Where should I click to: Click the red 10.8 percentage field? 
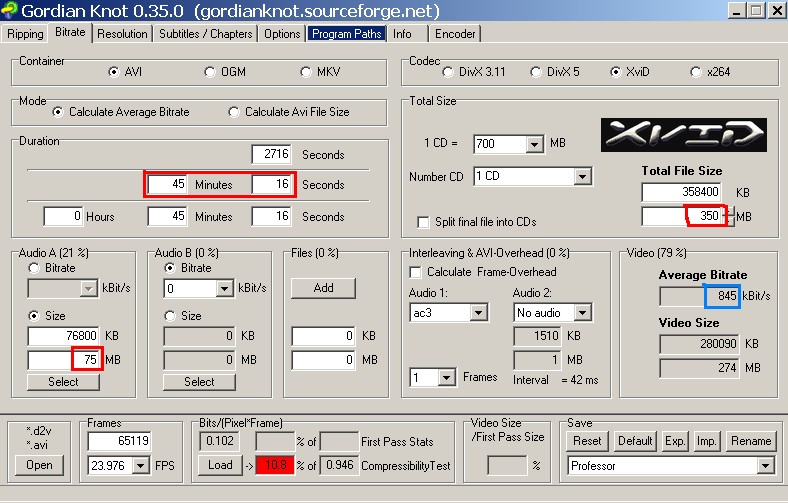[274, 465]
